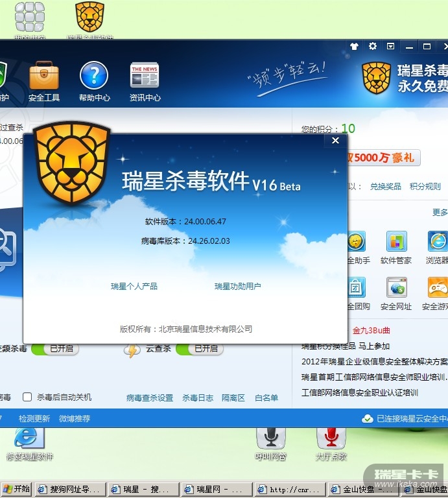Open the title bar dropdown menu icon

(x=390, y=47)
